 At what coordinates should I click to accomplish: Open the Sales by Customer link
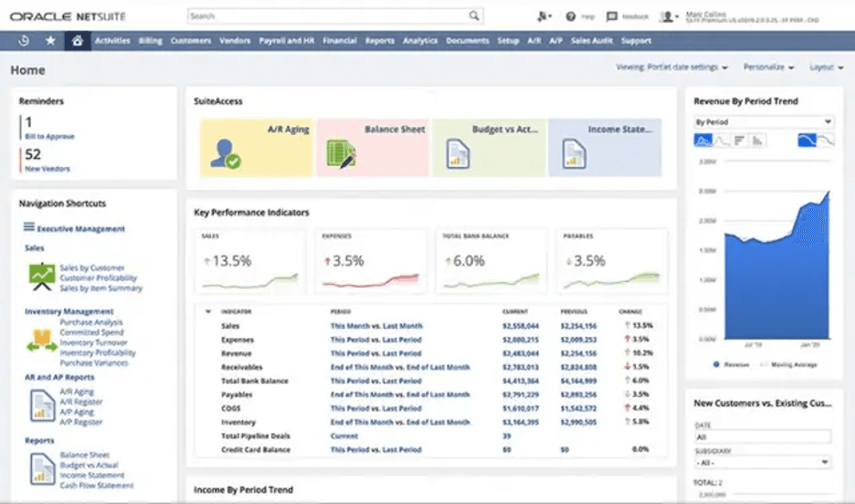(91, 268)
